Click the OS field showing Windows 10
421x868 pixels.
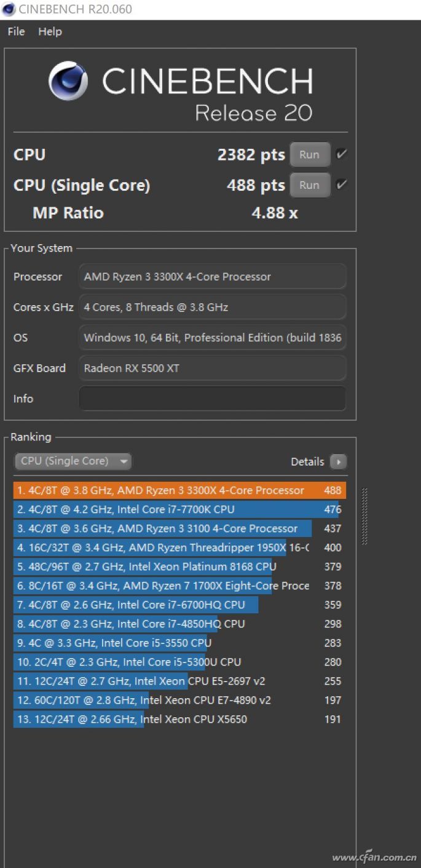(213, 338)
